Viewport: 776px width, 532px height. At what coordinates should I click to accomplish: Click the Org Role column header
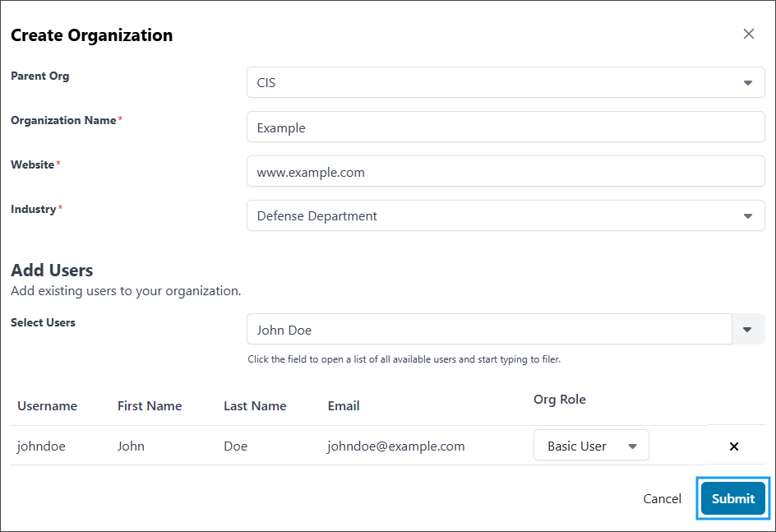tap(559, 400)
